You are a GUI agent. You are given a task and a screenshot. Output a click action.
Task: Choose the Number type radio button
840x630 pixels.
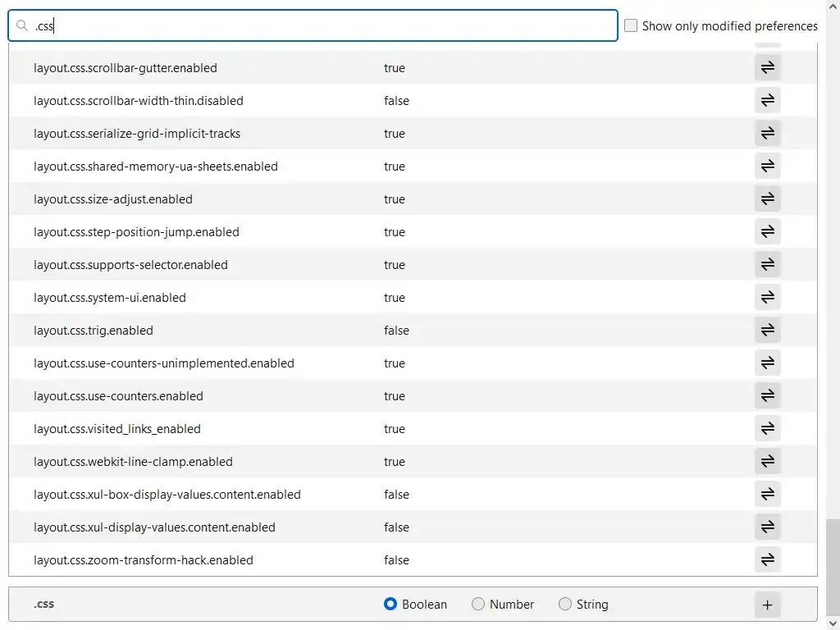478,605
